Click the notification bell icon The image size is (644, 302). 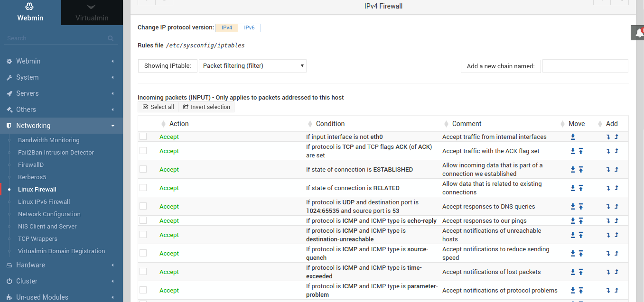pyautogui.click(x=639, y=33)
